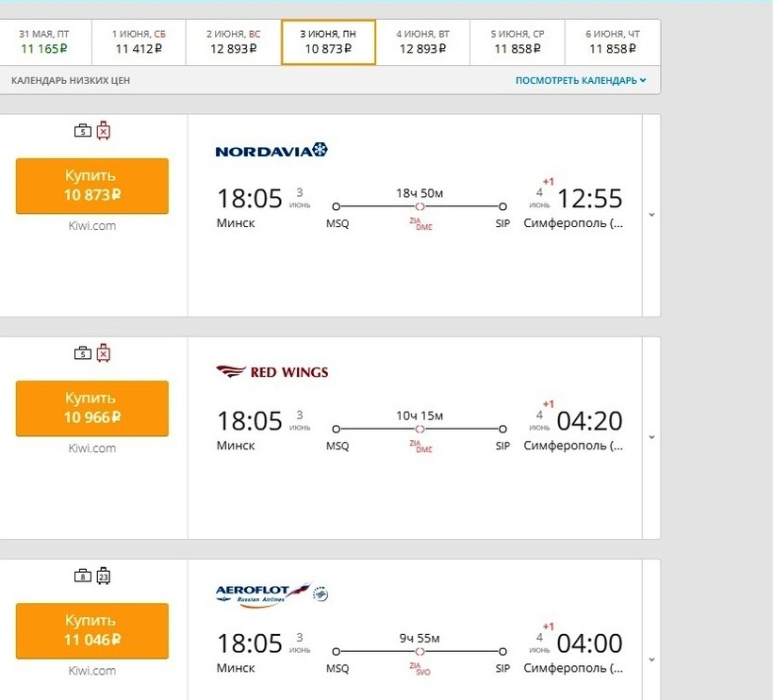Select the 31 мая, пт date tab
The width and height of the screenshot is (773, 700).
pos(44,41)
